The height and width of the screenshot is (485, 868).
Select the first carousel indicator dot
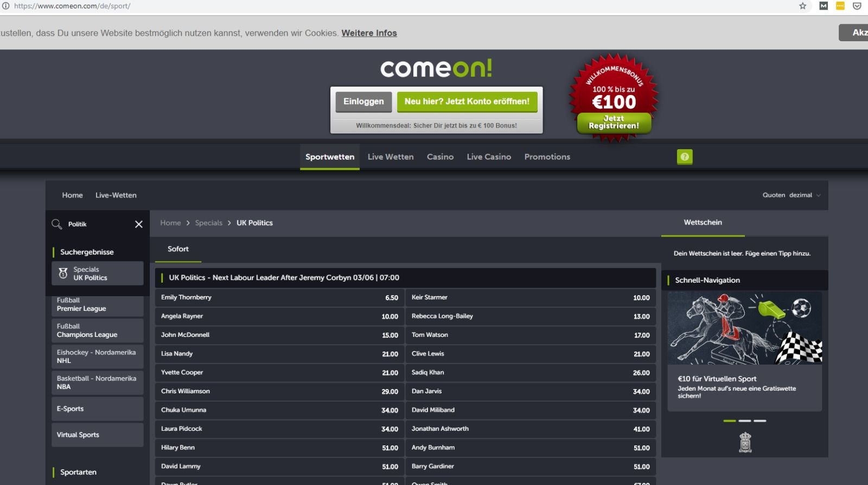point(730,420)
